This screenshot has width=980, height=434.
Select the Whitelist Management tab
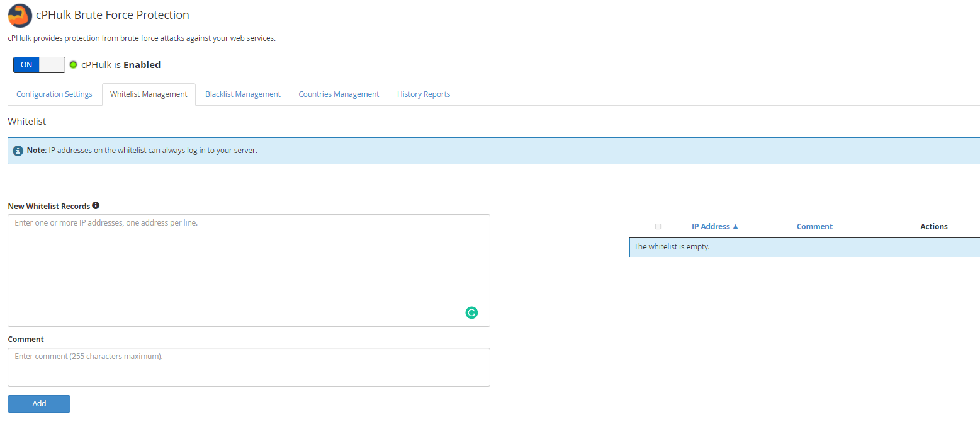(149, 94)
